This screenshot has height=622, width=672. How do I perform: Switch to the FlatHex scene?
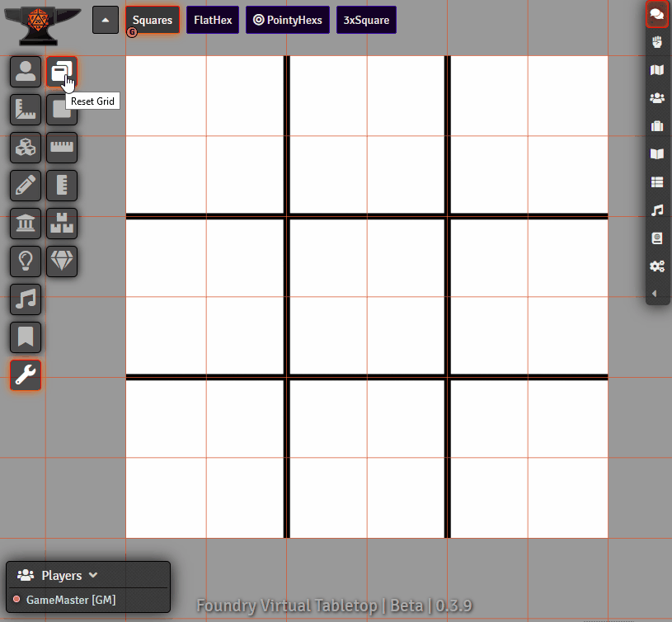(x=213, y=20)
